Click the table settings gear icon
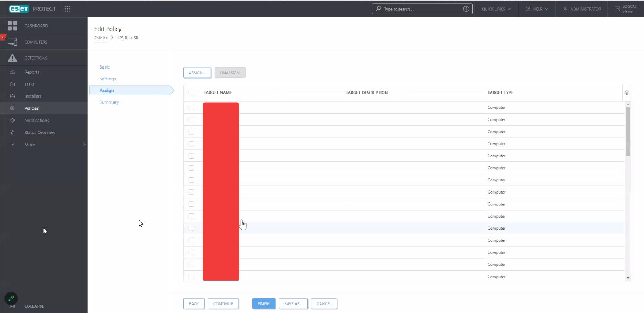Screen dimensions: 644x313 [627, 93]
